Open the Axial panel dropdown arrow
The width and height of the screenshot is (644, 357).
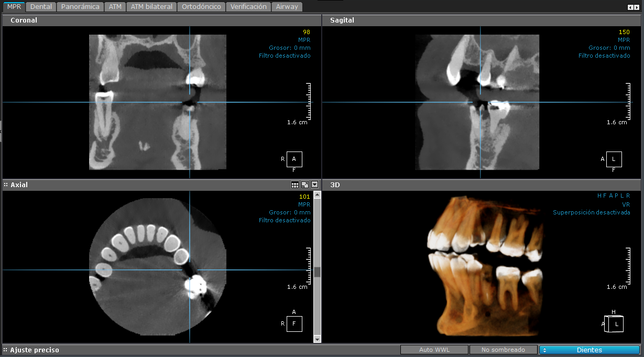[x=314, y=185]
